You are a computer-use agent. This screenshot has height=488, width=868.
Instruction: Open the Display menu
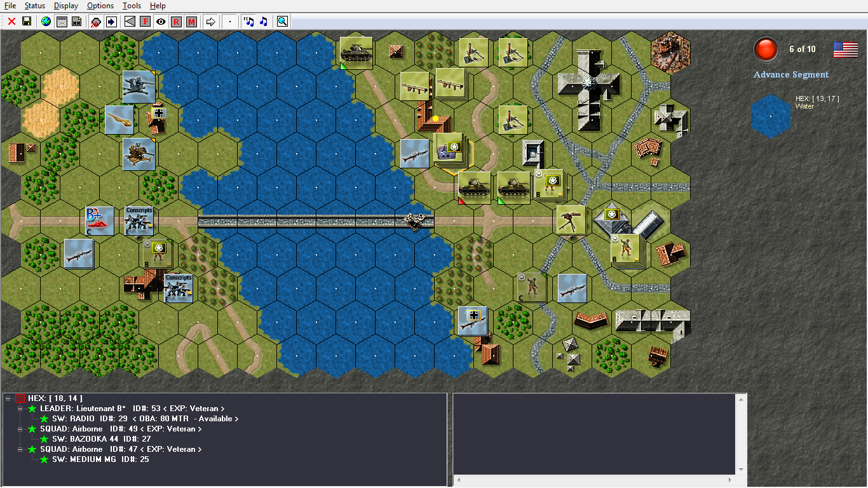[66, 6]
